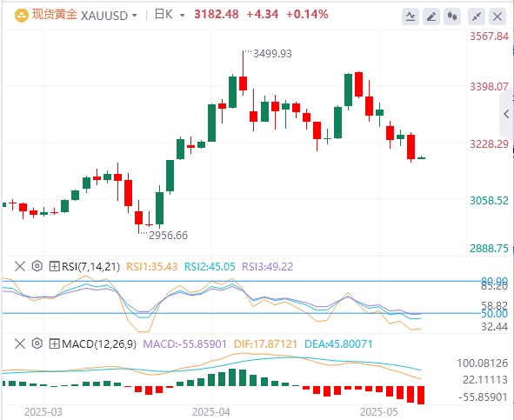Click the latest red MACD histogram bar

pos(421,395)
